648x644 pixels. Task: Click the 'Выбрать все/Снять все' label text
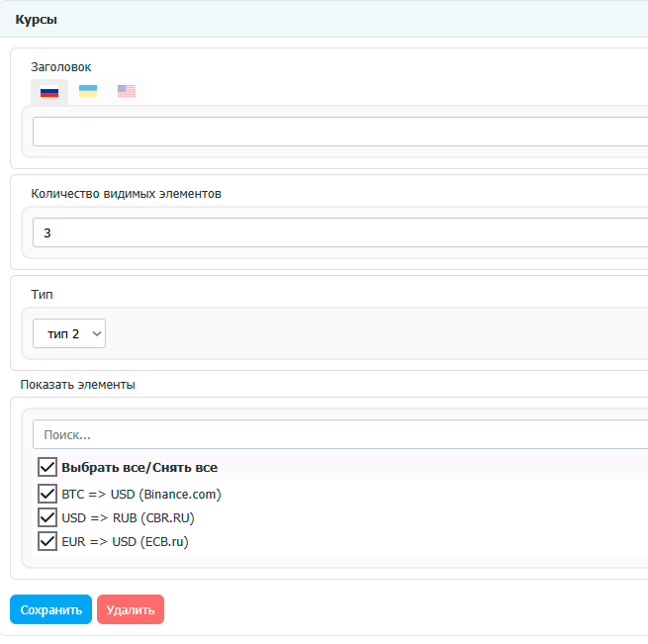pyautogui.click(x=139, y=467)
